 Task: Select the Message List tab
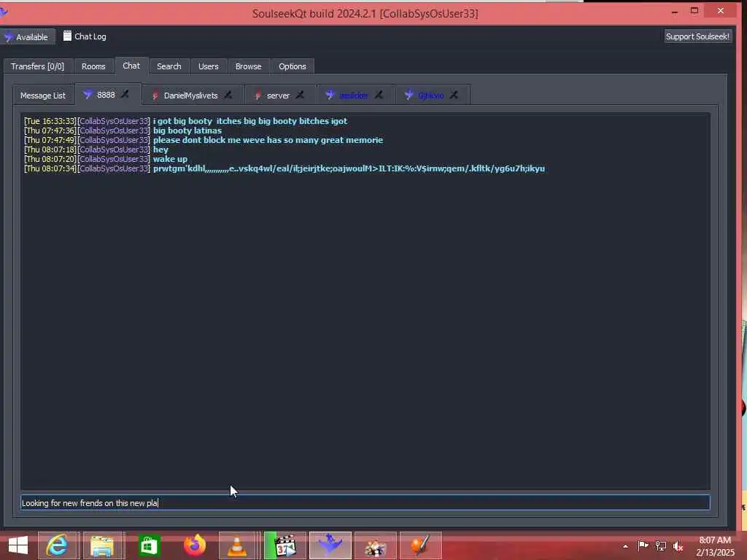point(43,96)
